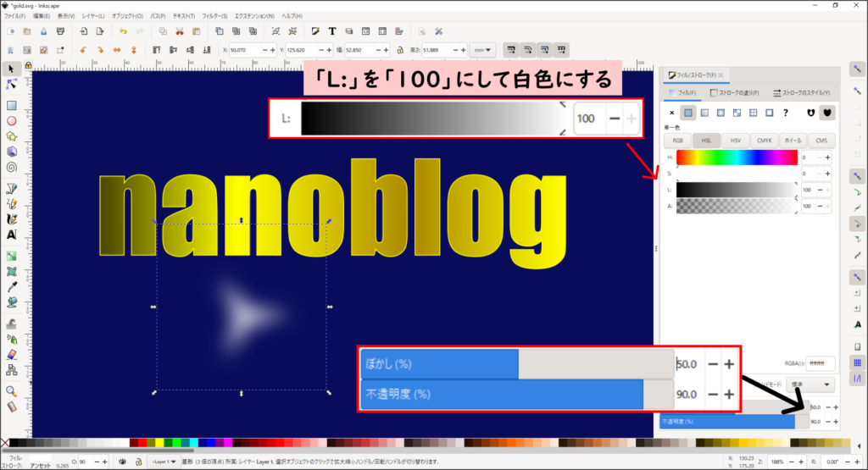Open the フィルター(S) menu

(214, 16)
